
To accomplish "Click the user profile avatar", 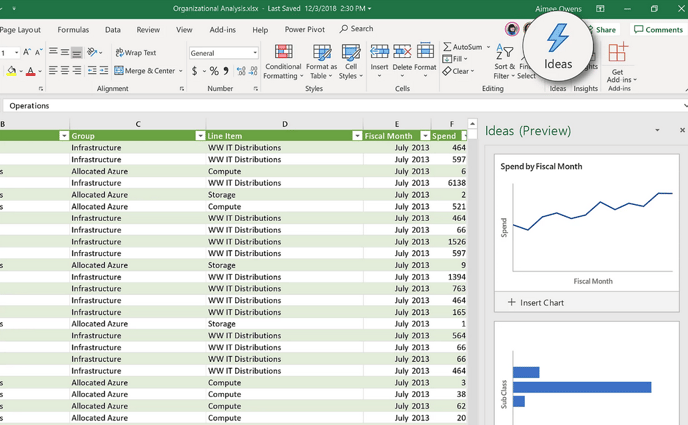I will click(512, 29).
